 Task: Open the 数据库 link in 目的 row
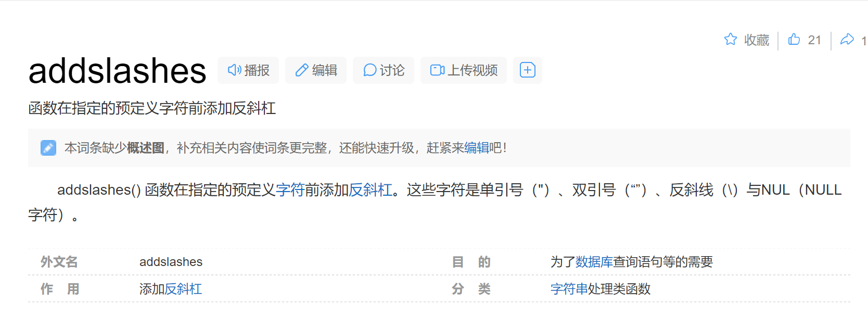pyautogui.click(x=594, y=262)
